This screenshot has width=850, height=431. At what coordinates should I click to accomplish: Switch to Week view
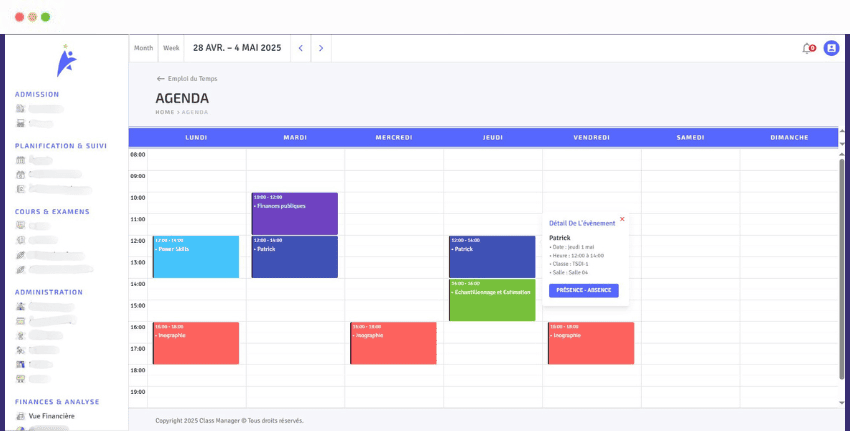tap(171, 48)
